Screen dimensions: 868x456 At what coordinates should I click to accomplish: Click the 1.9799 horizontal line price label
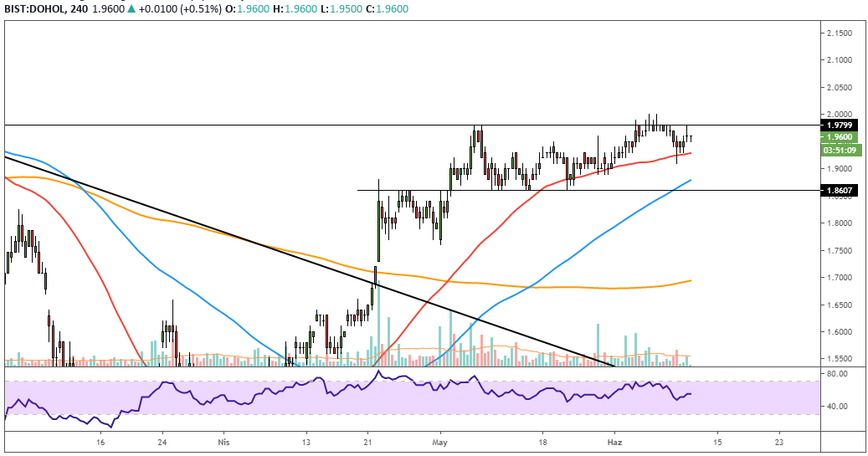pos(840,125)
